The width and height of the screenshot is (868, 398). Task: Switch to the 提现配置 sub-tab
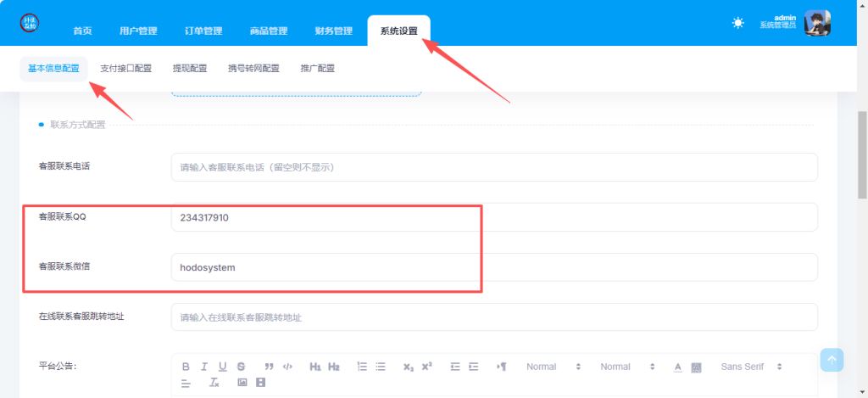(x=190, y=69)
